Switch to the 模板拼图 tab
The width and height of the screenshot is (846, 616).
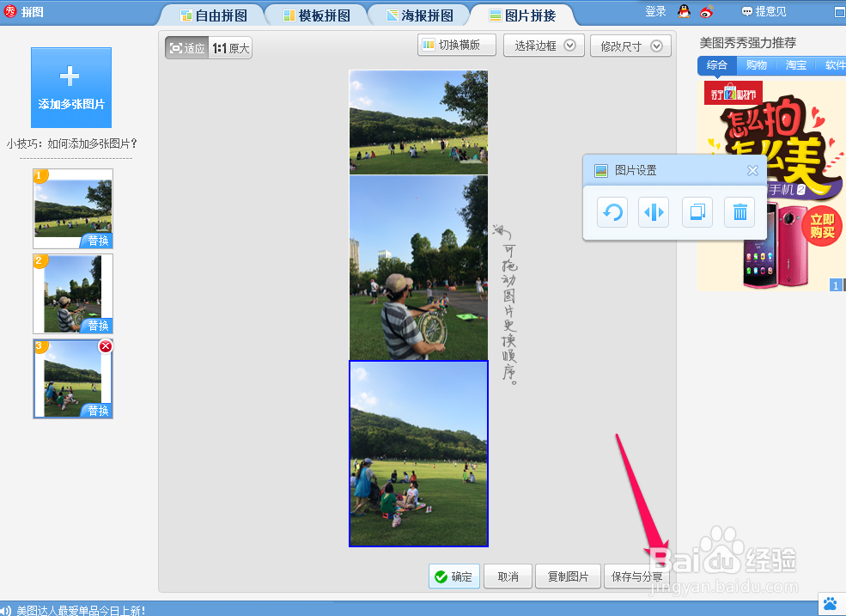317,14
